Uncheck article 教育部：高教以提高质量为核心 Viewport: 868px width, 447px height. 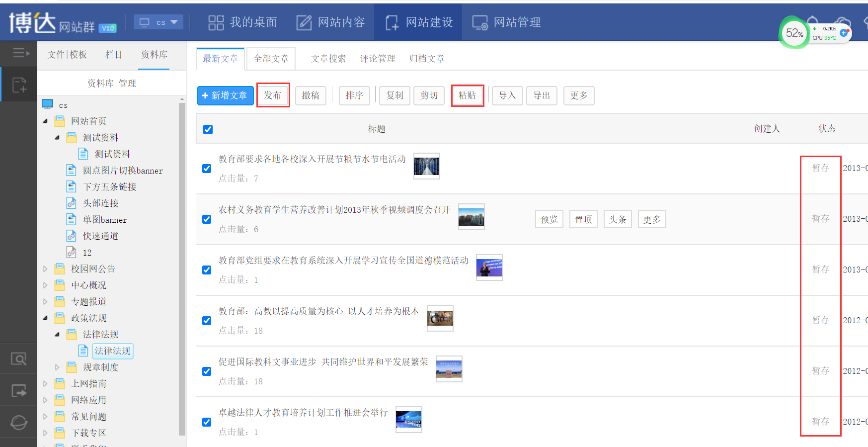(x=207, y=321)
